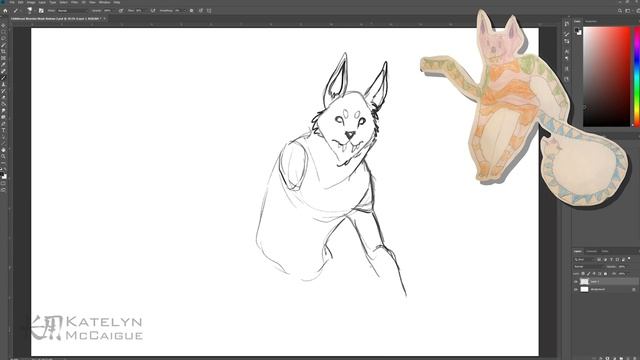The width and height of the screenshot is (640, 360).
Task: Open the brush Mode dropdown
Action: pyautogui.click(x=73, y=11)
